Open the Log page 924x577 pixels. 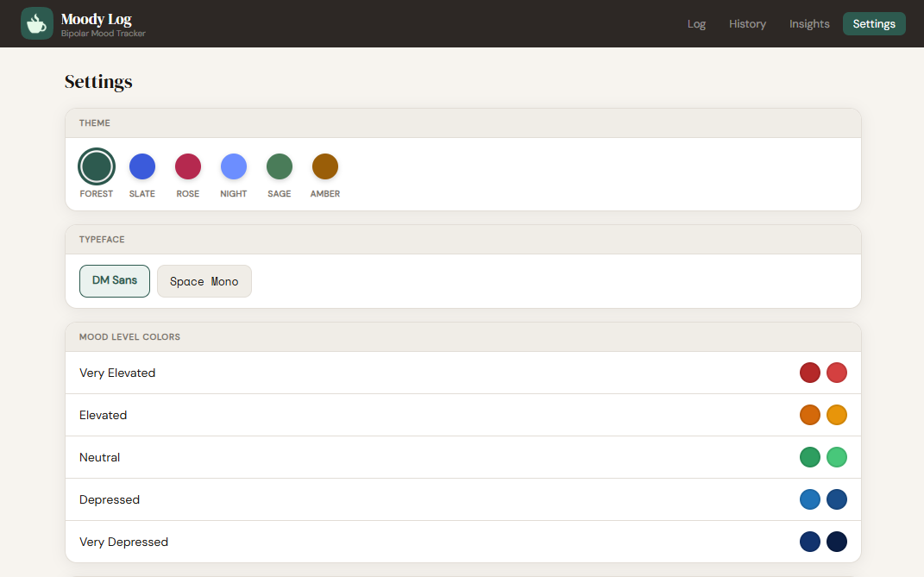(x=696, y=23)
